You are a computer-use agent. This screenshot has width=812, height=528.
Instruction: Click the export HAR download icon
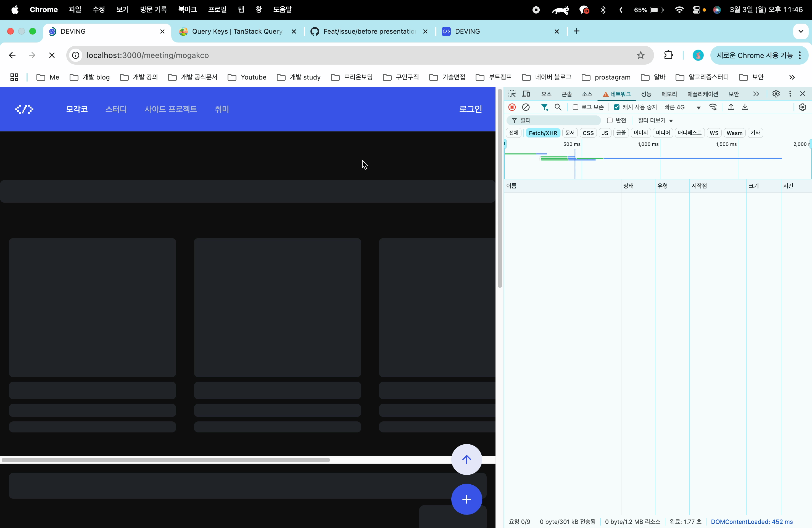coord(745,107)
